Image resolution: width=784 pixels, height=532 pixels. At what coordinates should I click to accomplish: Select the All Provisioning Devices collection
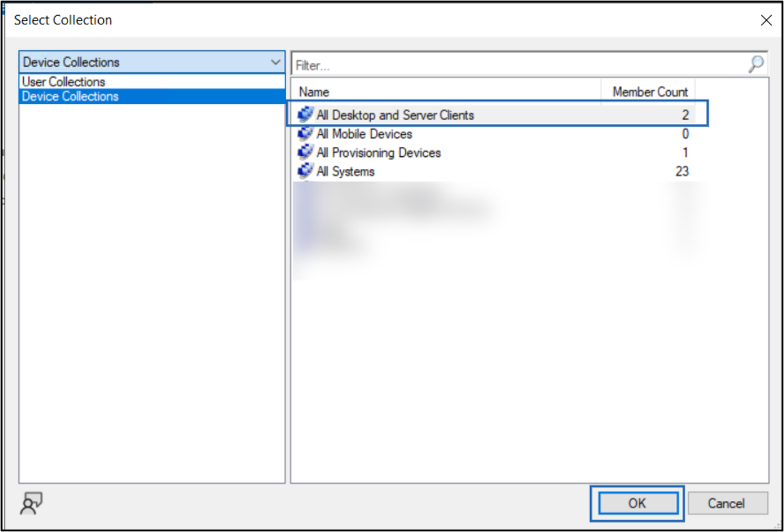(x=494, y=153)
